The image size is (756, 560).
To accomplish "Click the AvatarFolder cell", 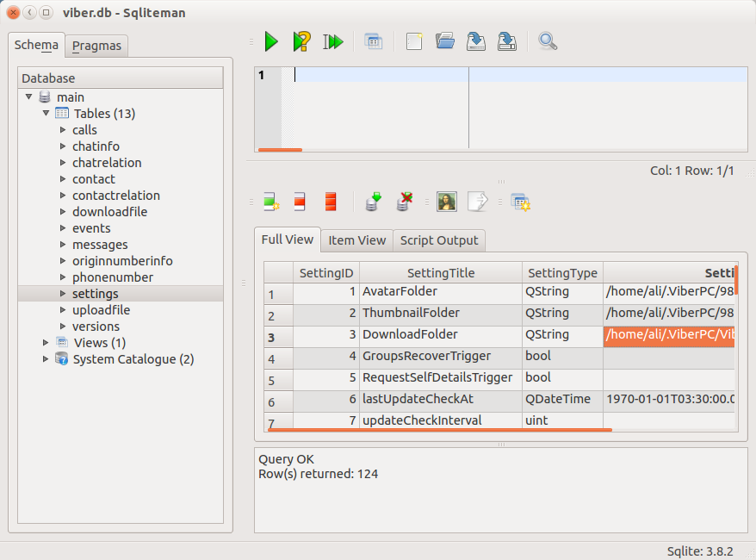I will (441, 293).
